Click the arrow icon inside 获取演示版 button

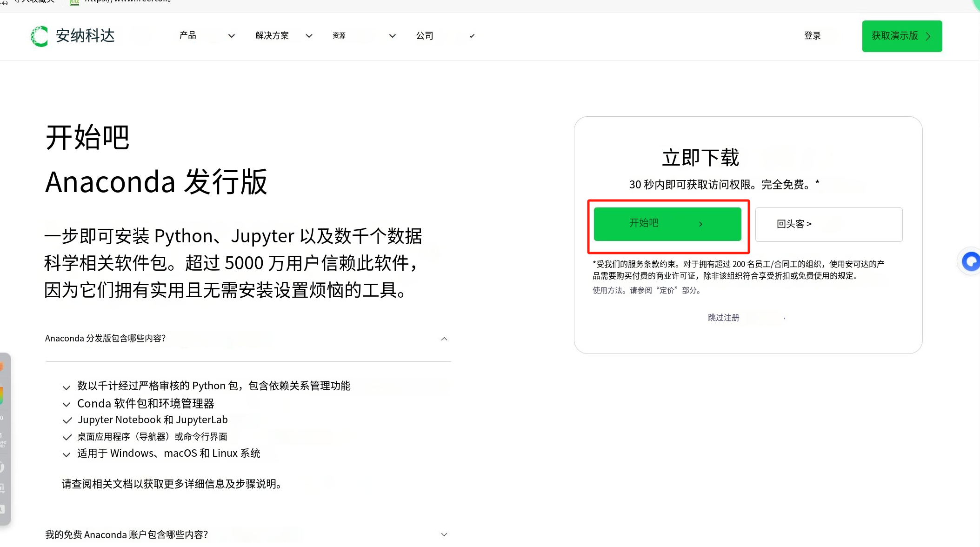(x=928, y=36)
